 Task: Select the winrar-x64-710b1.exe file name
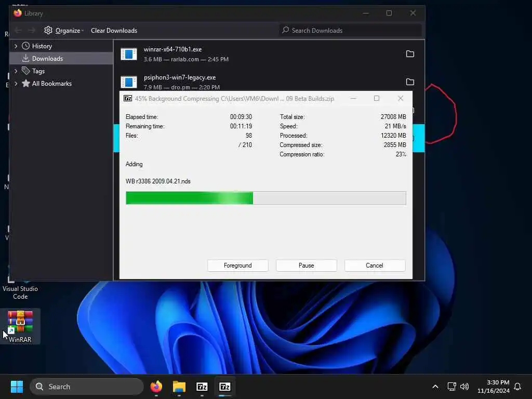click(172, 49)
